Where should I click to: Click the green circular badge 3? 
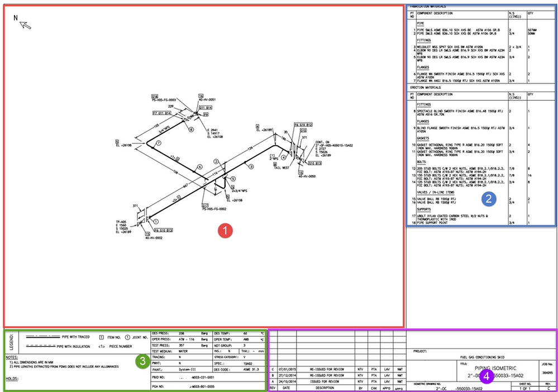pyautogui.click(x=141, y=362)
